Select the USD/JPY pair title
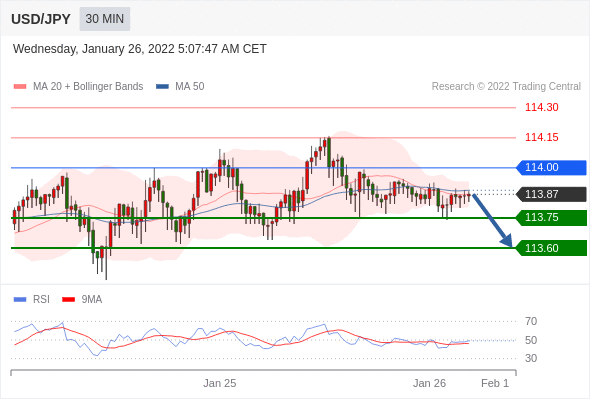 click(41, 19)
